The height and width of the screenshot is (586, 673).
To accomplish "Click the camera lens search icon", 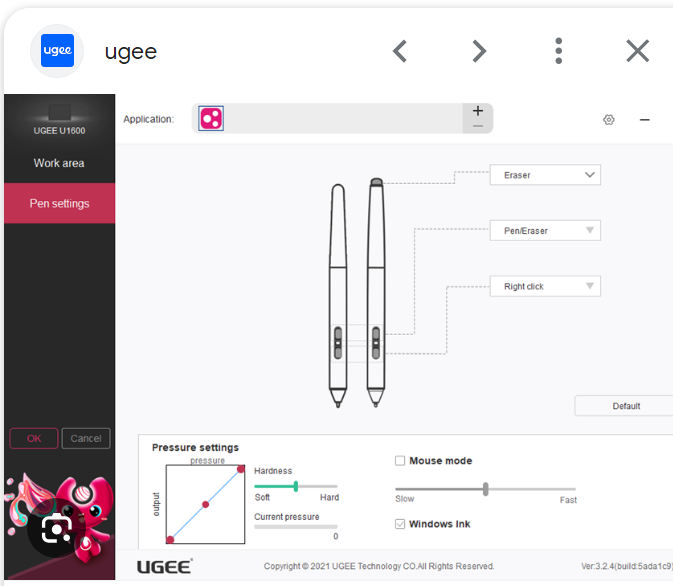I will click(x=56, y=528).
